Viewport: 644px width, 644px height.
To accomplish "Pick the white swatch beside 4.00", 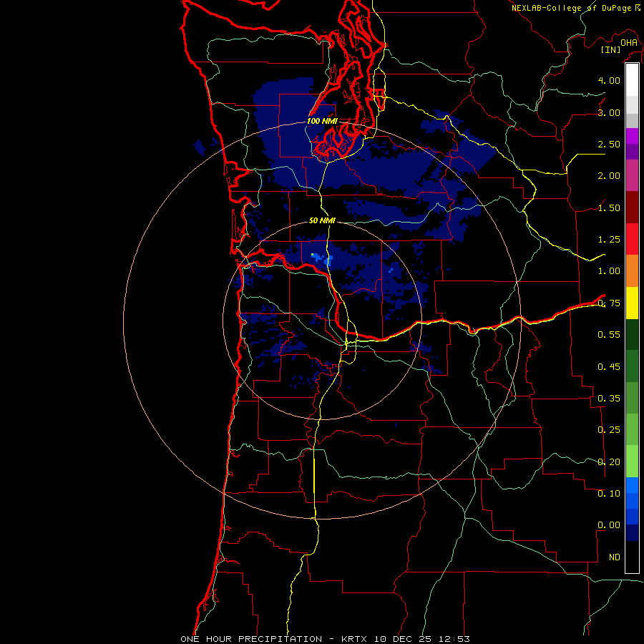I will click(x=632, y=80).
